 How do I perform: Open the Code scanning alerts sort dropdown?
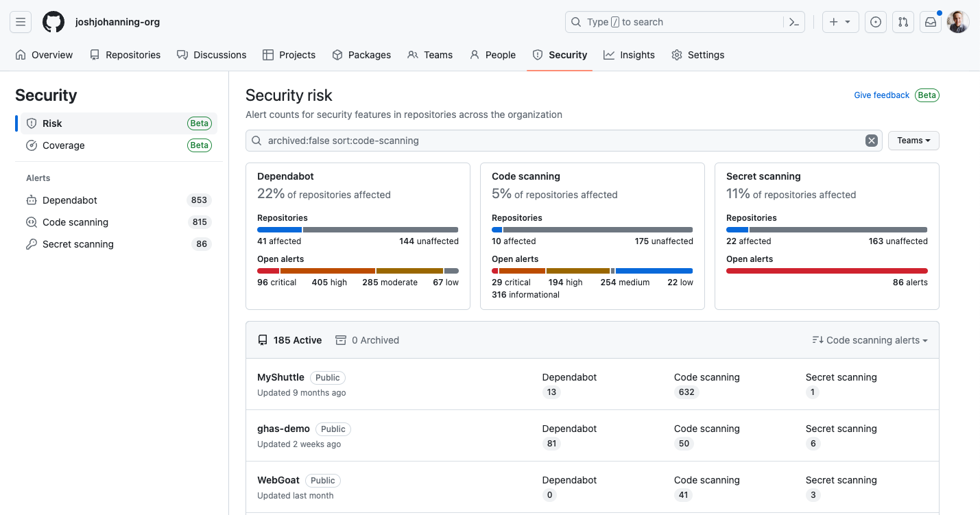[x=869, y=339]
